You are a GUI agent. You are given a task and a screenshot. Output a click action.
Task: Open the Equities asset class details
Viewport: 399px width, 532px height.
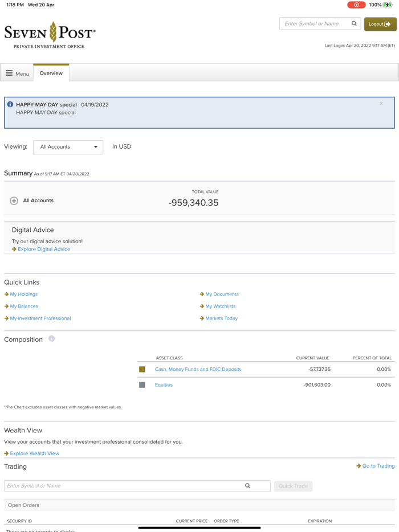click(164, 384)
